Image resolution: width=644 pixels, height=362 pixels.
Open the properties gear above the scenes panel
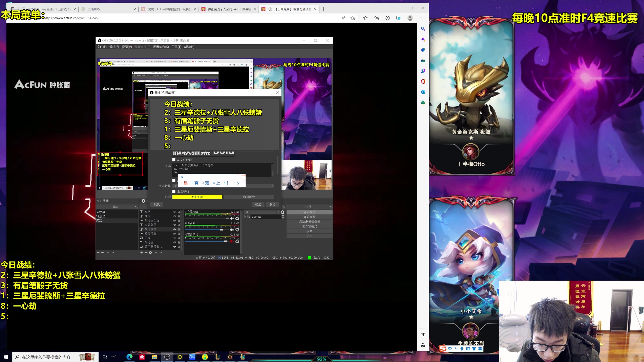click(x=143, y=201)
